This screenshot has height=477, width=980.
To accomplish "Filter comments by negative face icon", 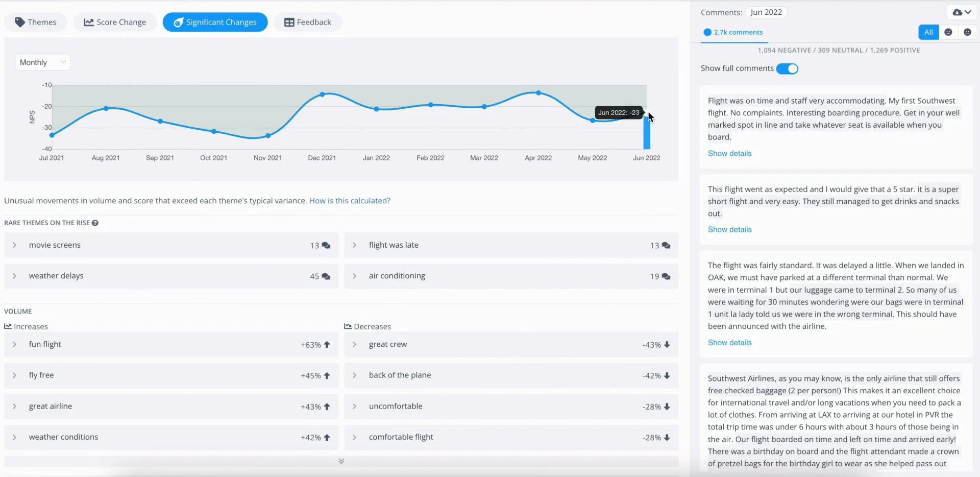I will [948, 32].
